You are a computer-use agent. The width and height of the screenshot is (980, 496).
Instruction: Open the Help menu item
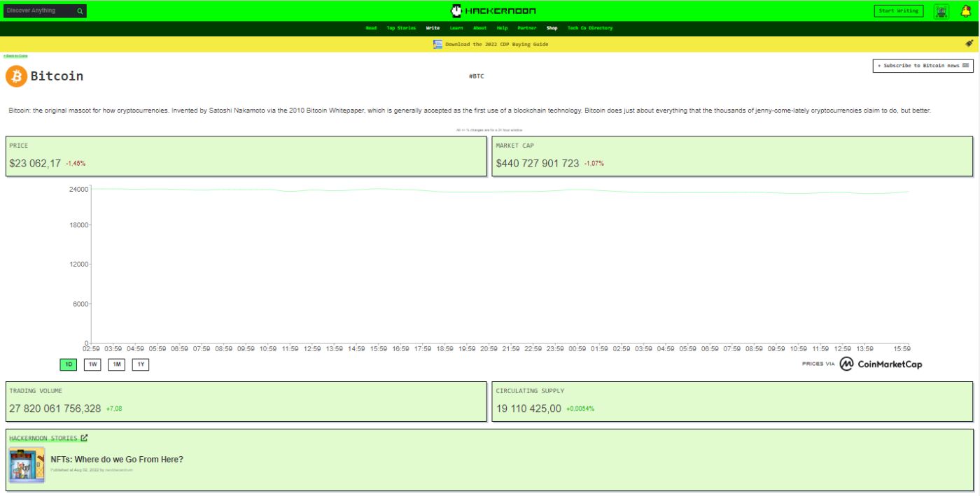click(502, 28)
